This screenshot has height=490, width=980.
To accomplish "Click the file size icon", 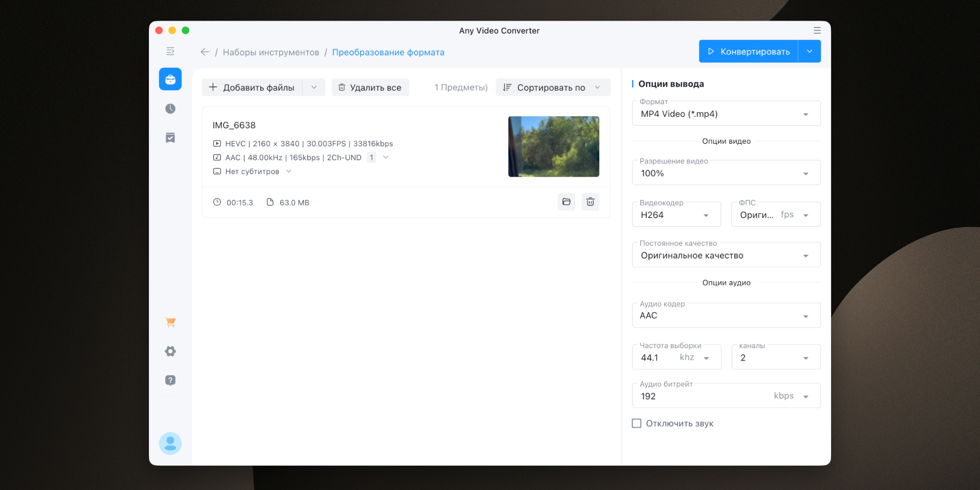I will point(270,202).
